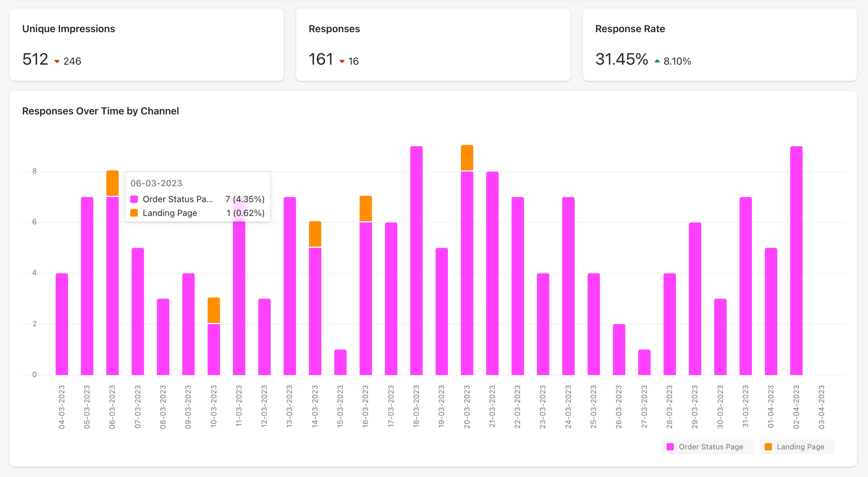The image size is (868, 477).
Task: Toggle the Order Status Page legend item
Action: point(710,447)
